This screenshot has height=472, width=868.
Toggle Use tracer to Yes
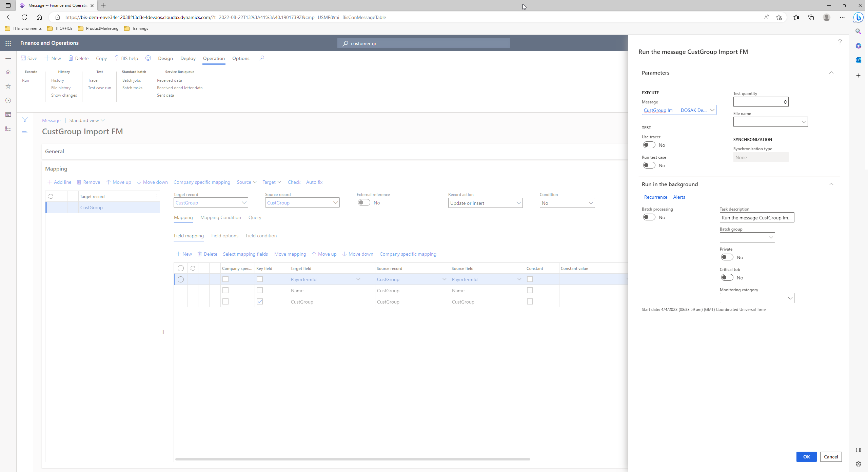(x=649, y=145)
